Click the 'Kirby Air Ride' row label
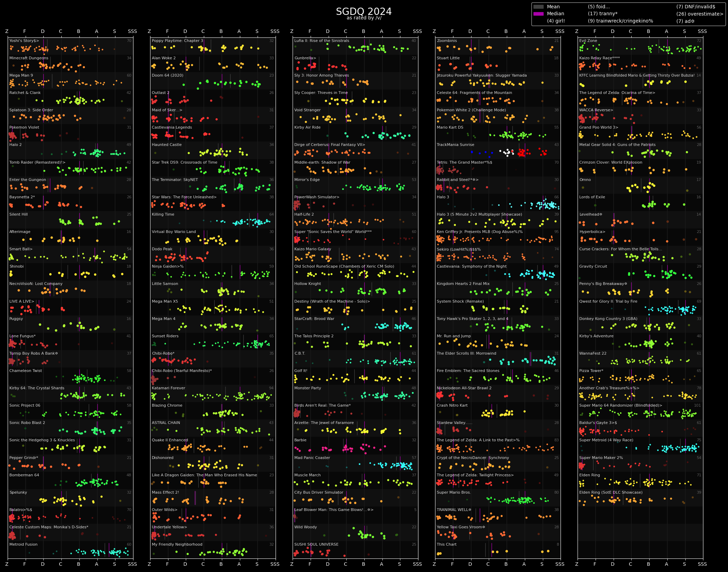Viewport: 728px width, 572px height. [x=307, y=127]
